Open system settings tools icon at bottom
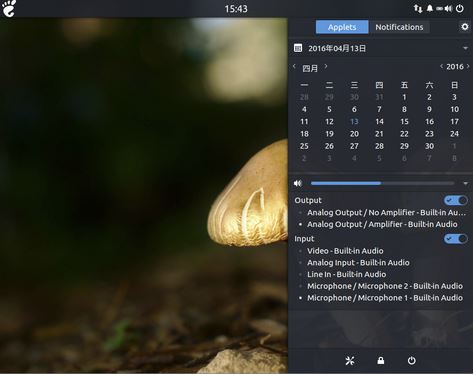474x375 pixels. pos(350,360)
